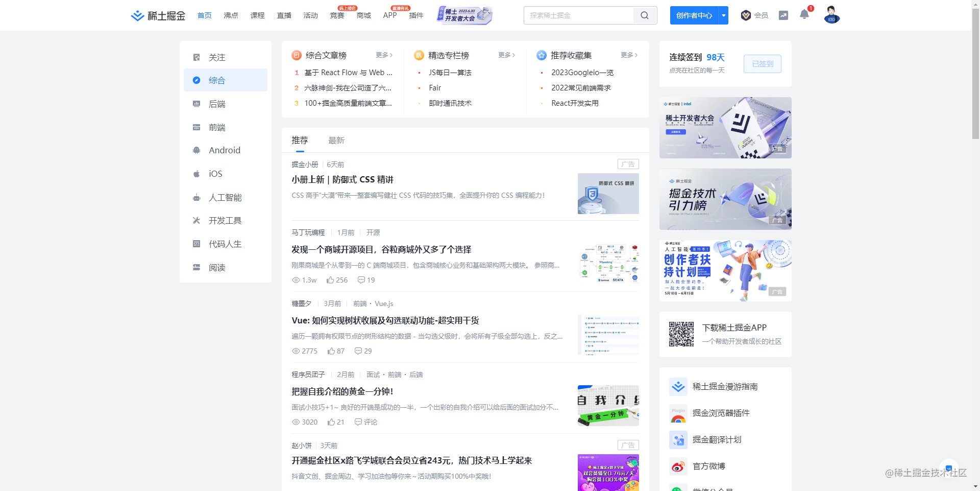980x491 pixels.
Task: Open the 稀土开发者大会 header banner
Action: 465,15
